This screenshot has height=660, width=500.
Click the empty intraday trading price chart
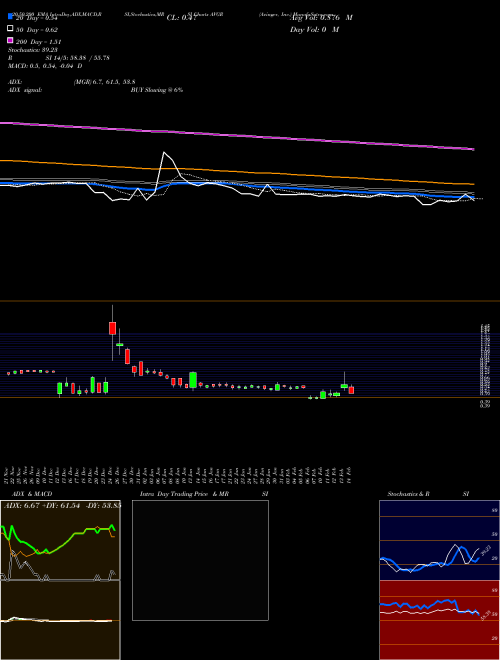200,560
